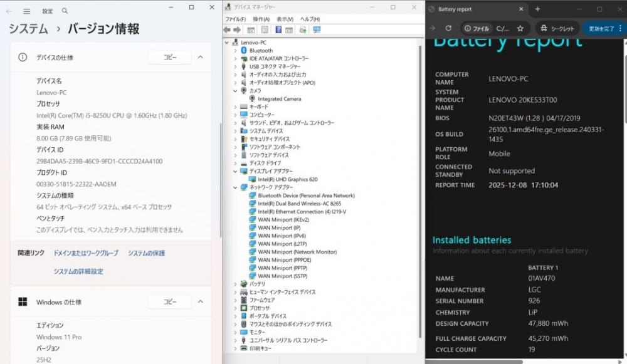
Task: Click the show/hide console tree toolbar icon
Action: (x=251, y=30)
